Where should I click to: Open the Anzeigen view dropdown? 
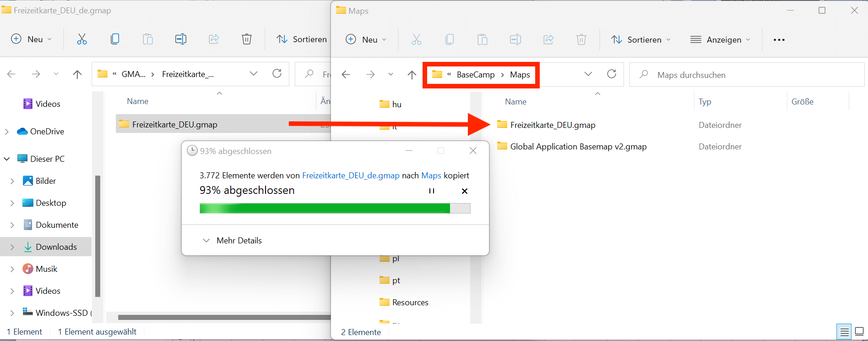coord(721,40)
